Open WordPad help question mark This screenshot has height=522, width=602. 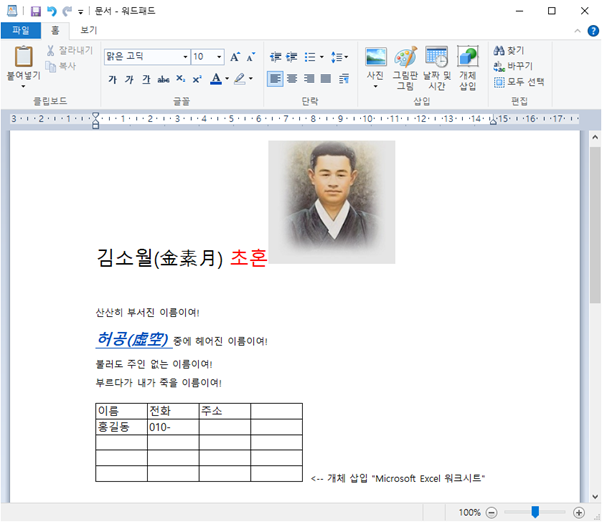593,31
